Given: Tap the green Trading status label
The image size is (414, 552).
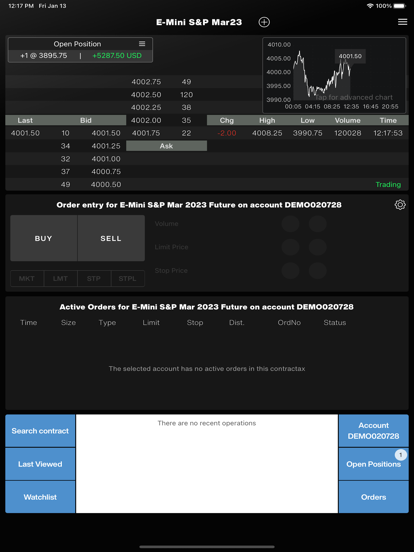Looking at the screenshot, I should tap(388, 184).
